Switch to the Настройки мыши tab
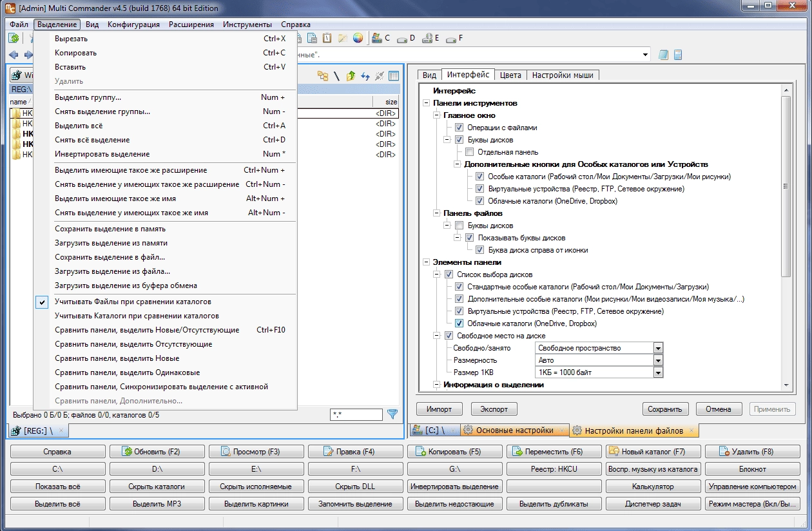 pos(563,75)
